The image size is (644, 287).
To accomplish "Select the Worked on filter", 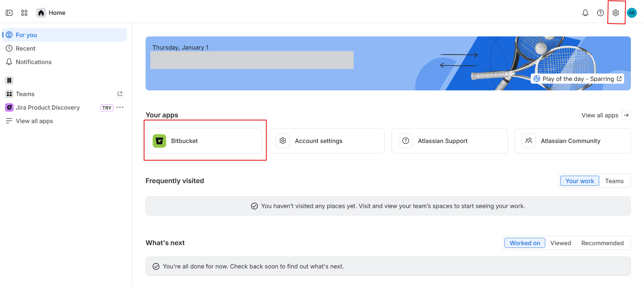I will click(524, 243).
